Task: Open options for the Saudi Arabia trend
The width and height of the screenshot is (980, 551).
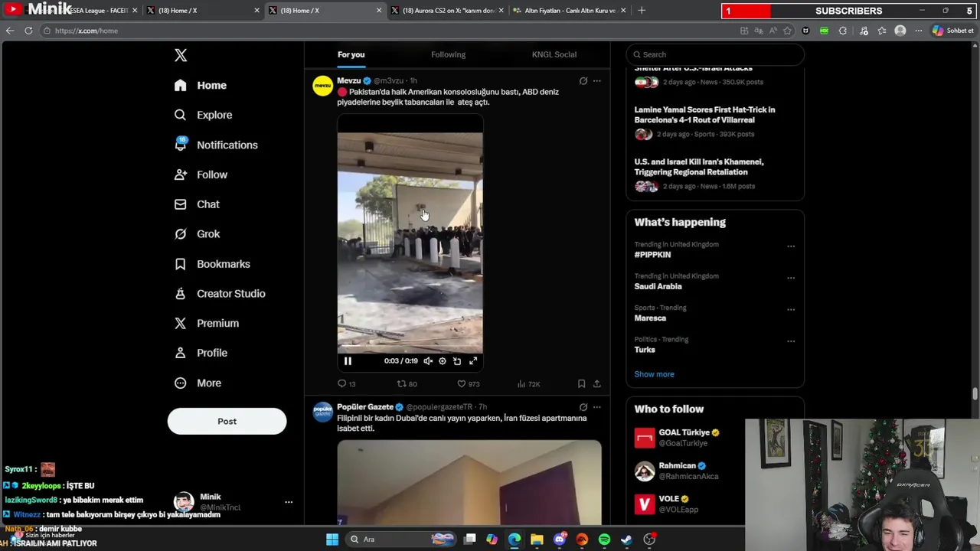Action: coord(791,278)
